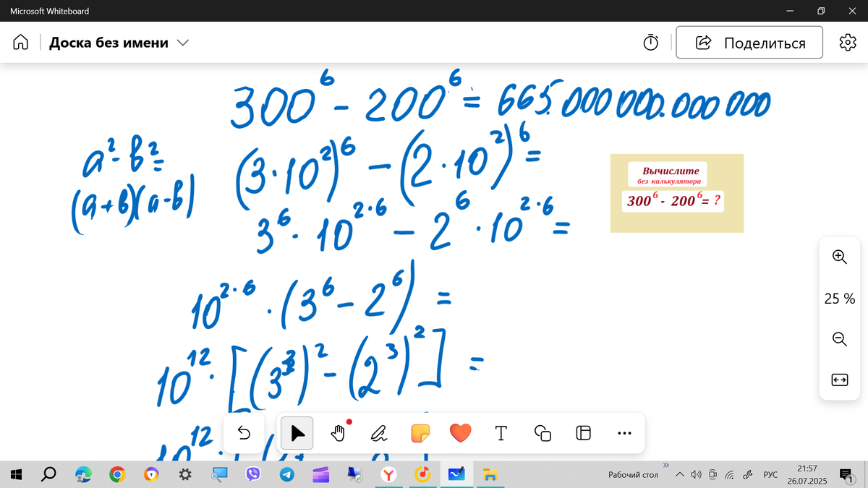Switch to the hand pan tool
Image resolution: width=868 pixels, height=488 pixels.
[339, 433]
